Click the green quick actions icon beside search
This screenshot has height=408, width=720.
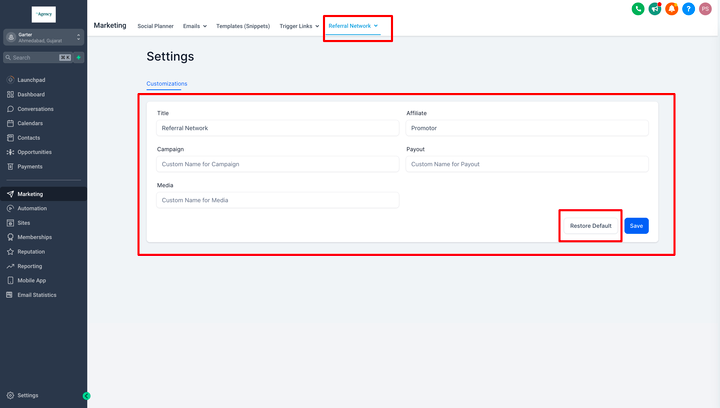79,58
